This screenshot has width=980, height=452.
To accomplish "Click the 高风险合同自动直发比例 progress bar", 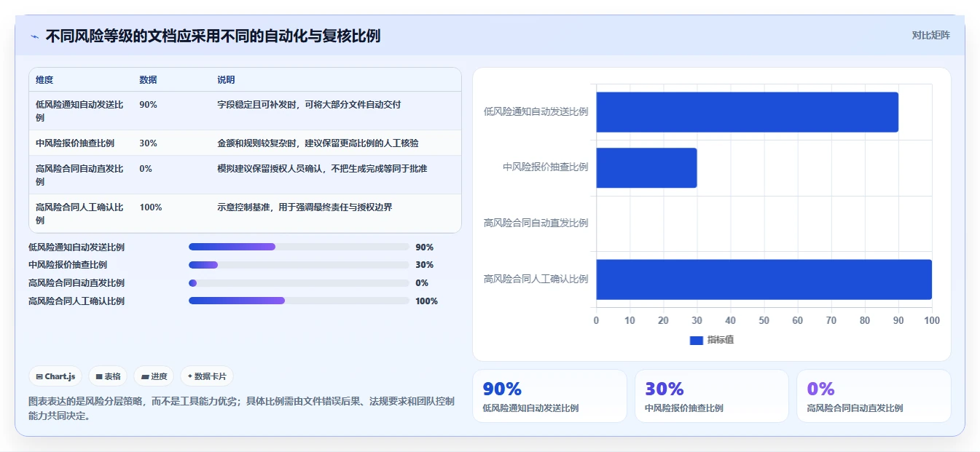I will 299,283.
